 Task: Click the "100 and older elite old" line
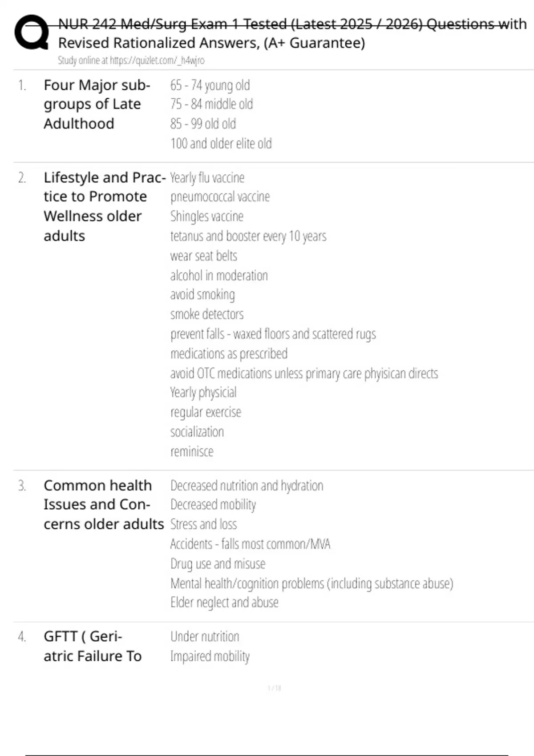tap(221, 144)
